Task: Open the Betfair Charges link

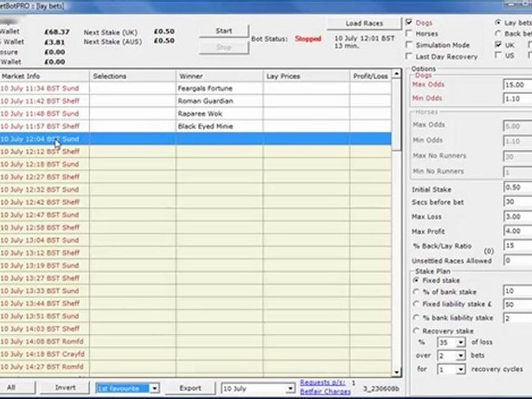Action: 325,392
